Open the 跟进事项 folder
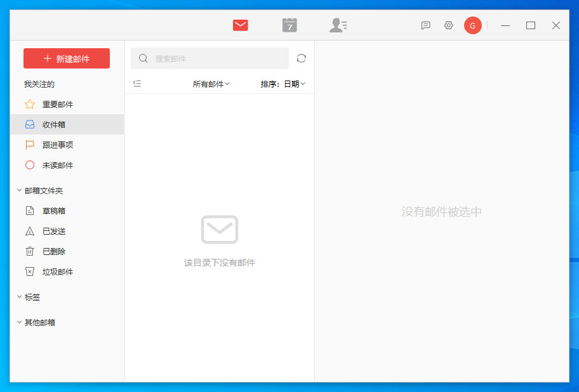This screenshot has width=579, height=392. 67,145
